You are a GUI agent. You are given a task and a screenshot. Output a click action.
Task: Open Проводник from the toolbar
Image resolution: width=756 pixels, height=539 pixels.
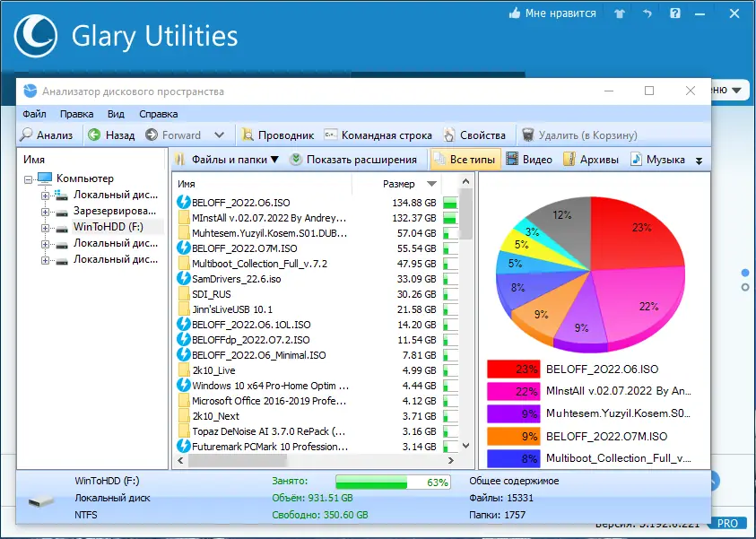coord(278,135)
